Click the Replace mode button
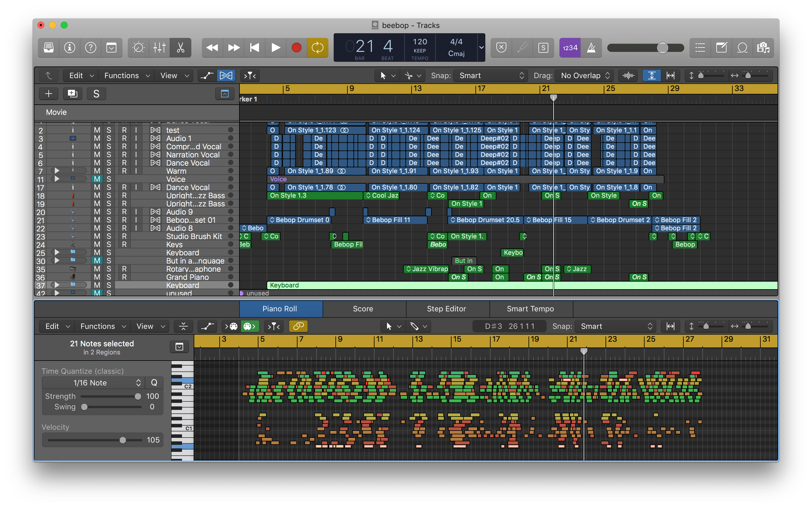Image resolution: width=812 pixels, height=509 pixels. click(x=501, y=48)
